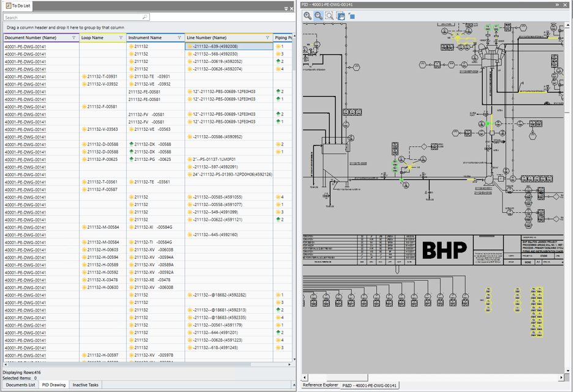Switch to the Documents List tab

[x=20, y=385]
